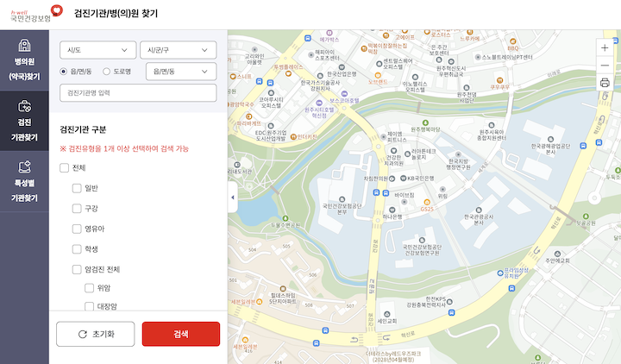Focus the 검진기관명 입력 text field
This screenshot has height=364, width=621.
(137, 93)
